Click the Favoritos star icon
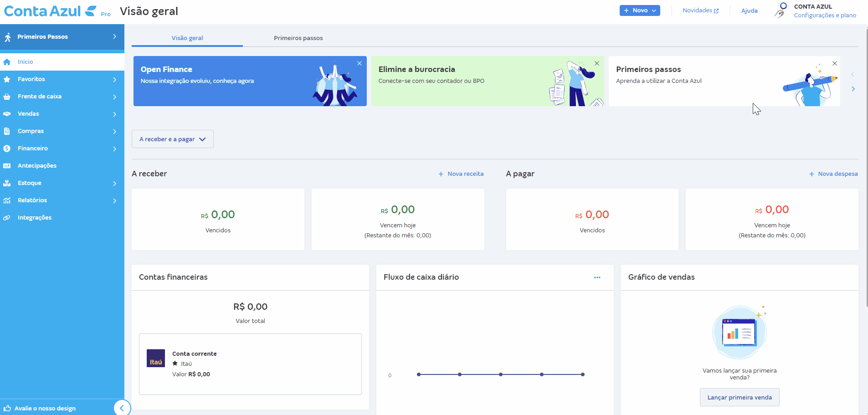 (x=7, y=79)
